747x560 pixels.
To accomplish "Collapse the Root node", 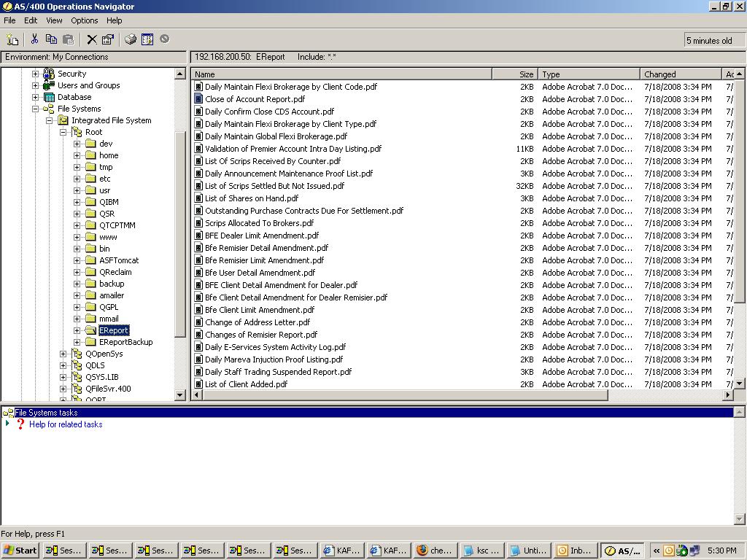I will click(x=63, y=133).
